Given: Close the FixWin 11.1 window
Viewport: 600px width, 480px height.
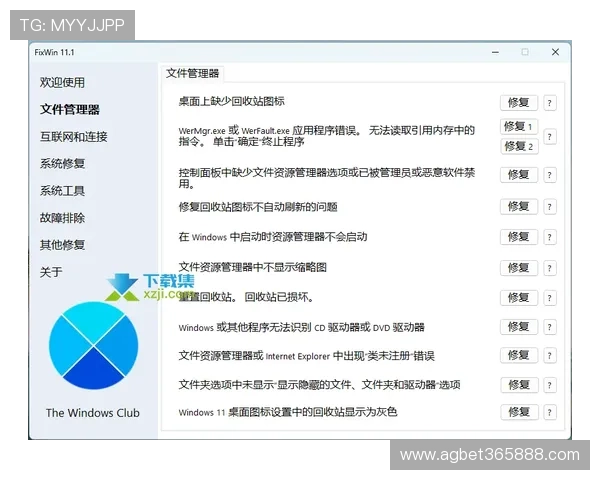Looking at the screenshot, I should (x=555, y=52).
